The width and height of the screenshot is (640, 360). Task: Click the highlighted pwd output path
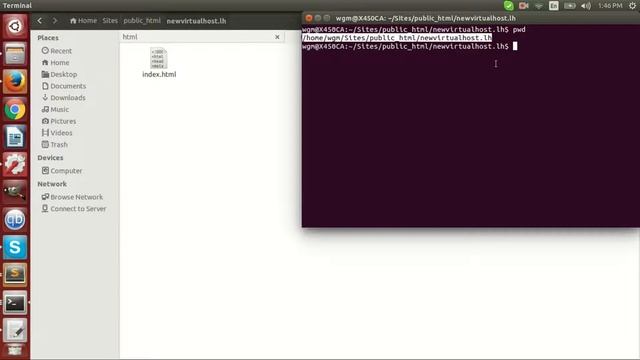(397, 38)
